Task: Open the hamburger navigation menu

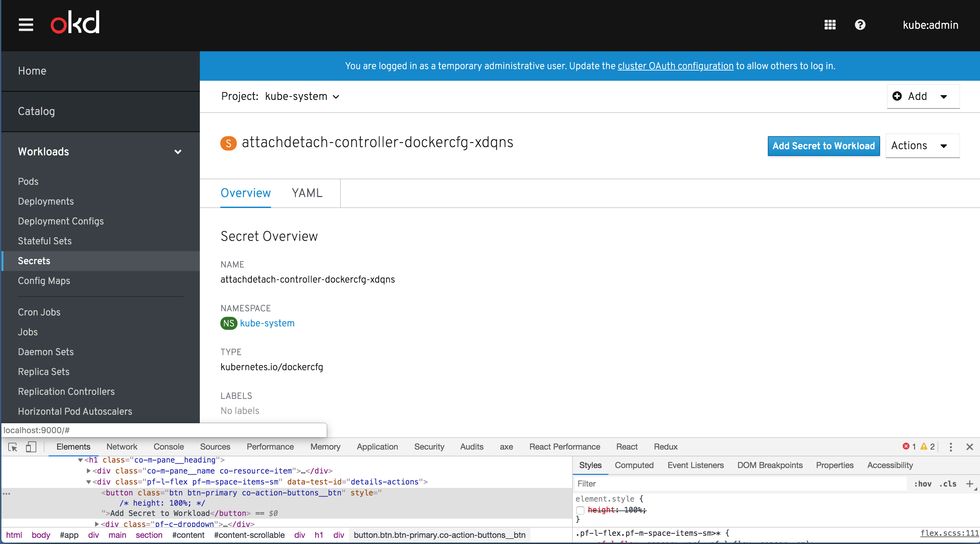Action: pyautogui.click(x=26, y=25)
